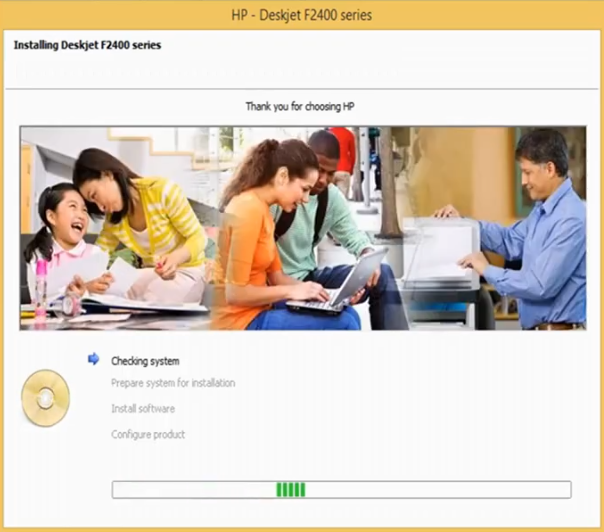Click the HP promotional banner image

pos(303,228)
